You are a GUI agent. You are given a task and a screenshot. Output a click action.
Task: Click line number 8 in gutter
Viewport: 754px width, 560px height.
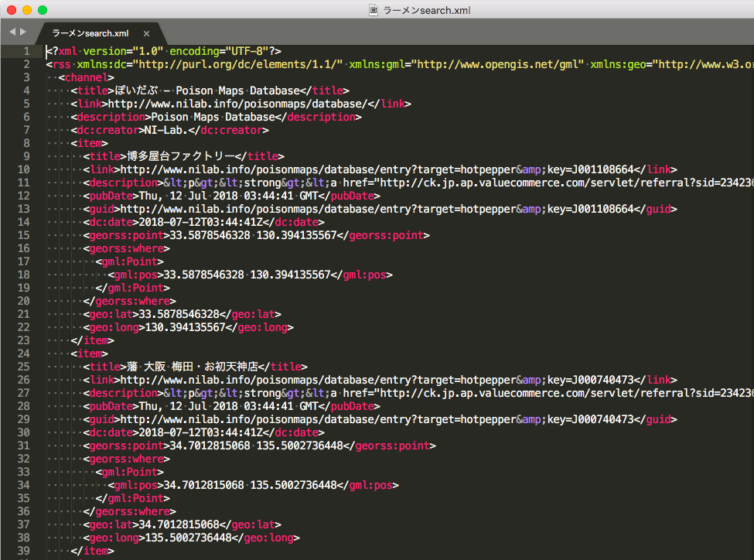tap(26, 143)
